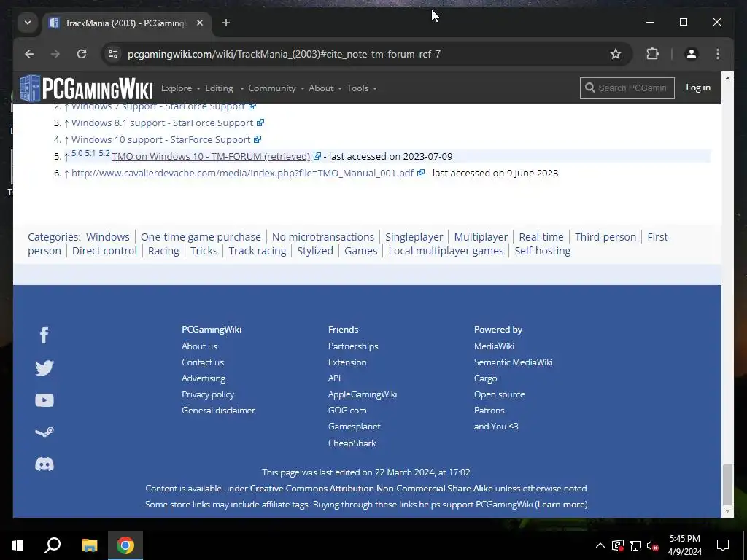Expand the Community dropdown menu
Viewport: 747px width, 560px height.
[276, 88]
